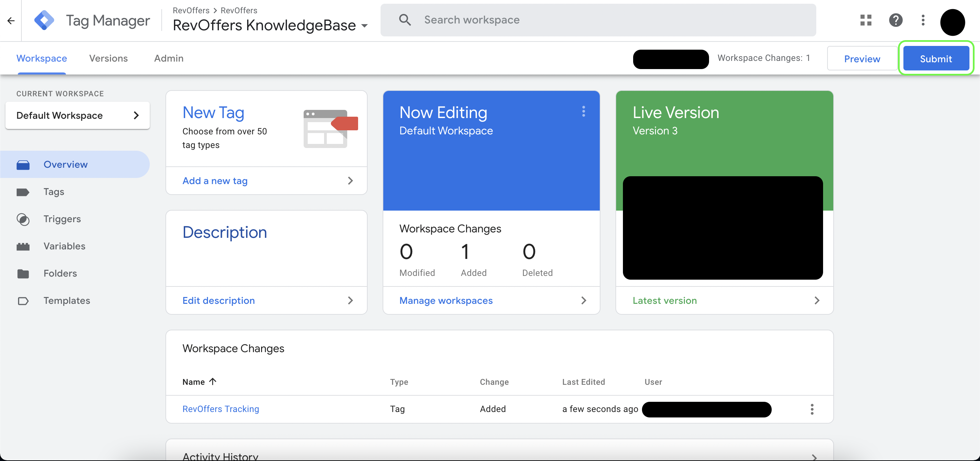The image size is (980, 461).
Task: Click the Latest version link
Action: tap(664, 300)
